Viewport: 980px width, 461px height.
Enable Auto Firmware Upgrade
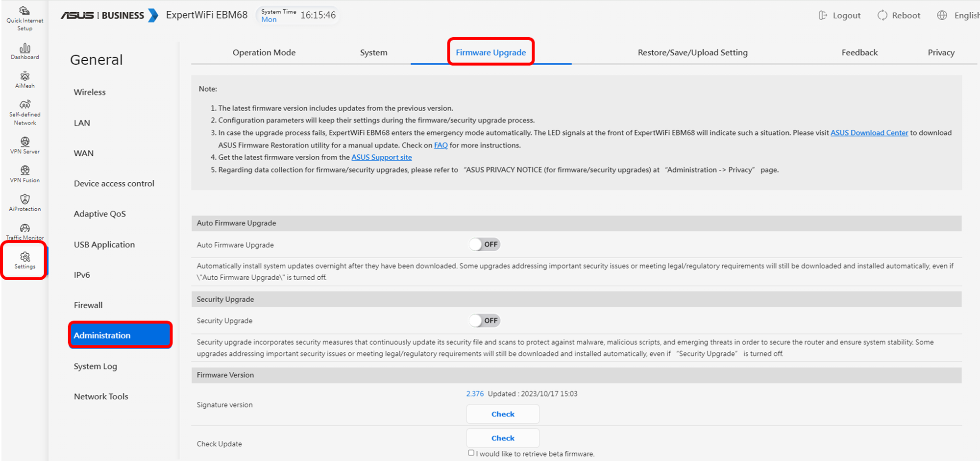[484, 244]
